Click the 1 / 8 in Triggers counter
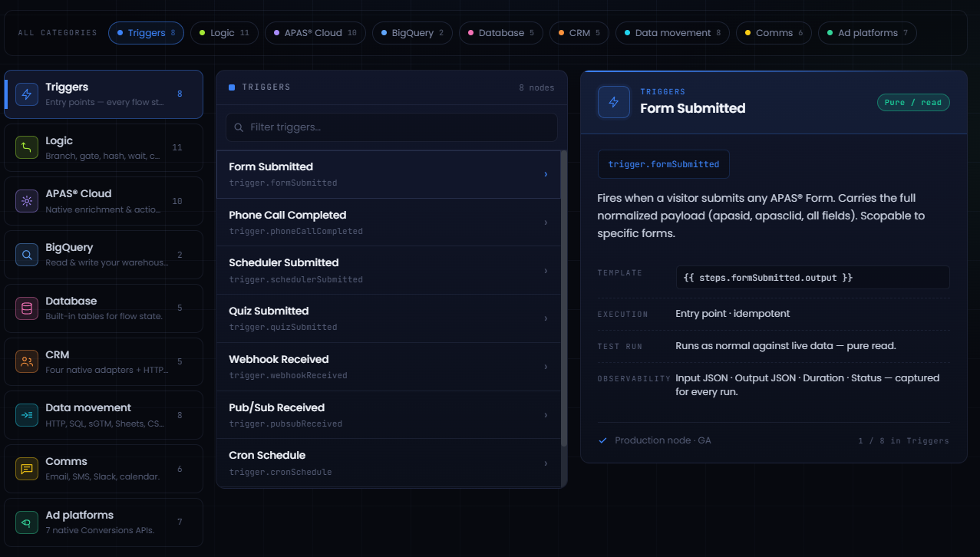This screenshot has height=557, width=980. tap(904, 441)
